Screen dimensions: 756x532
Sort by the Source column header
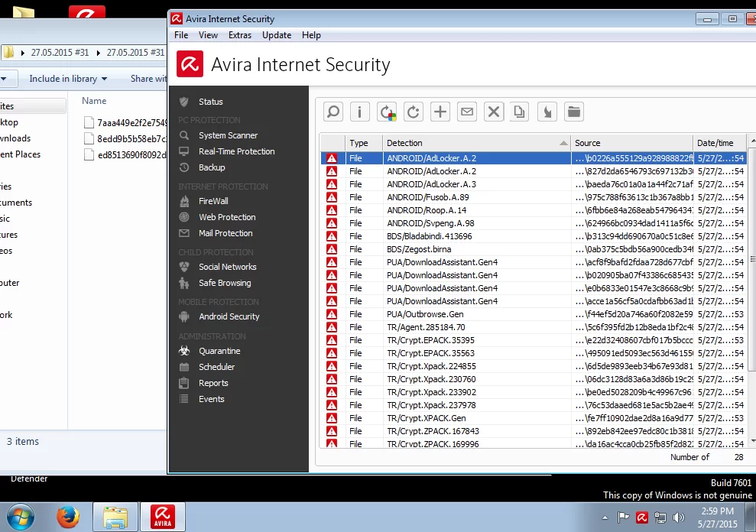[631, 143]
